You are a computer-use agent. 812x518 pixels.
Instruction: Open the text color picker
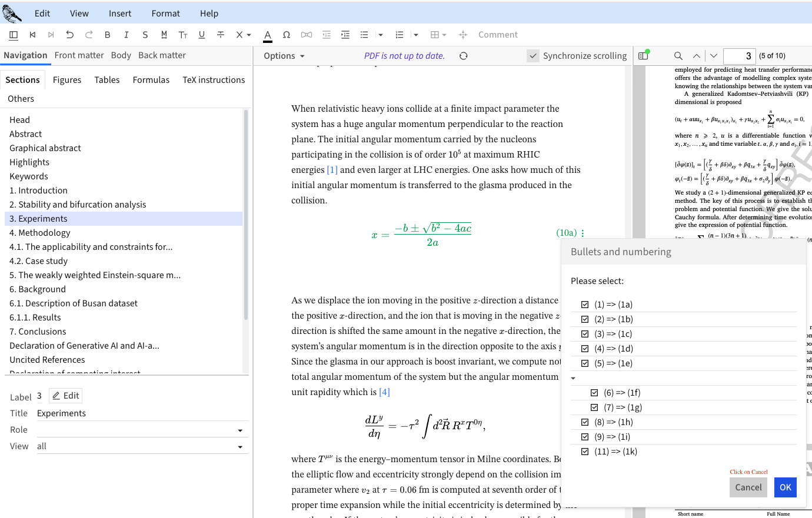pyautogui.click(x=268, y=35)
